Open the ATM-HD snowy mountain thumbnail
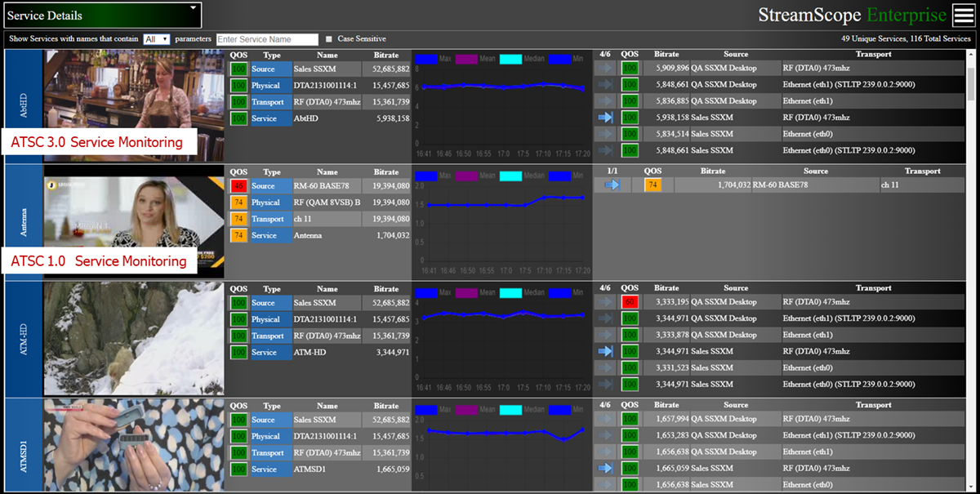The image size is (980, 494). click(133, 339)
